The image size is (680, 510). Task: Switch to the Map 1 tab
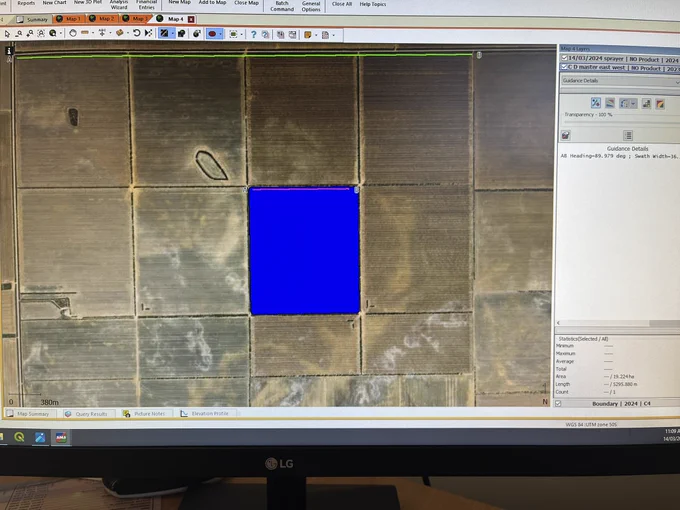pyautogui.click(x=69, y=19)
